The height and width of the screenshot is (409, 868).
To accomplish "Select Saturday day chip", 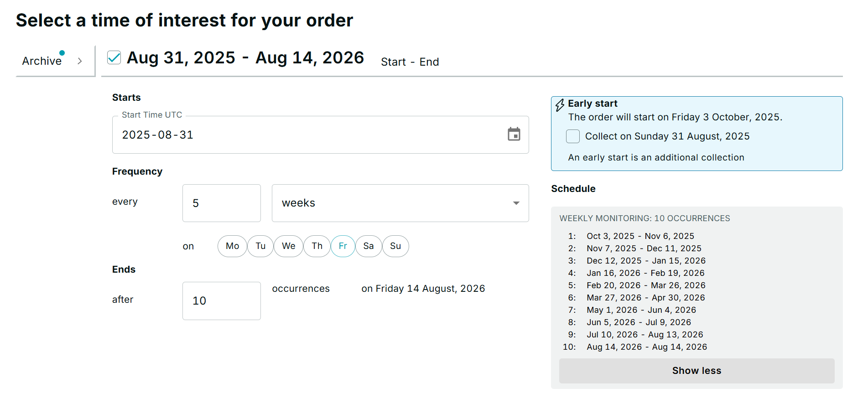I will point(369,246).
